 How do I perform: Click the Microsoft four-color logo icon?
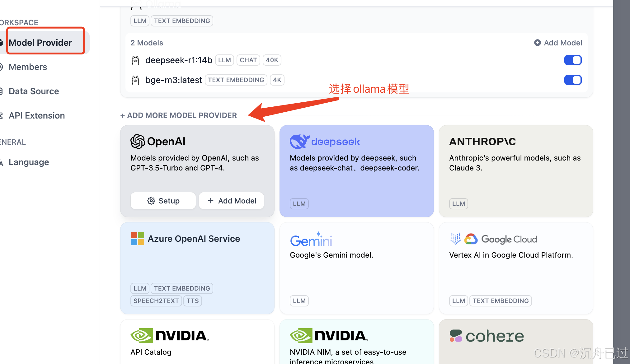click(x=138, y=239)
